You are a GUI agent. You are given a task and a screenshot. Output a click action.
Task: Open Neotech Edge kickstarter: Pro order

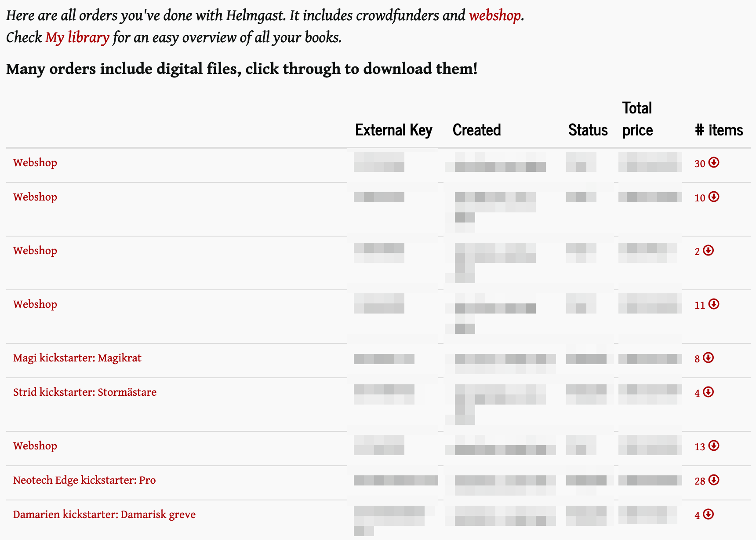[x=84, y=480]
